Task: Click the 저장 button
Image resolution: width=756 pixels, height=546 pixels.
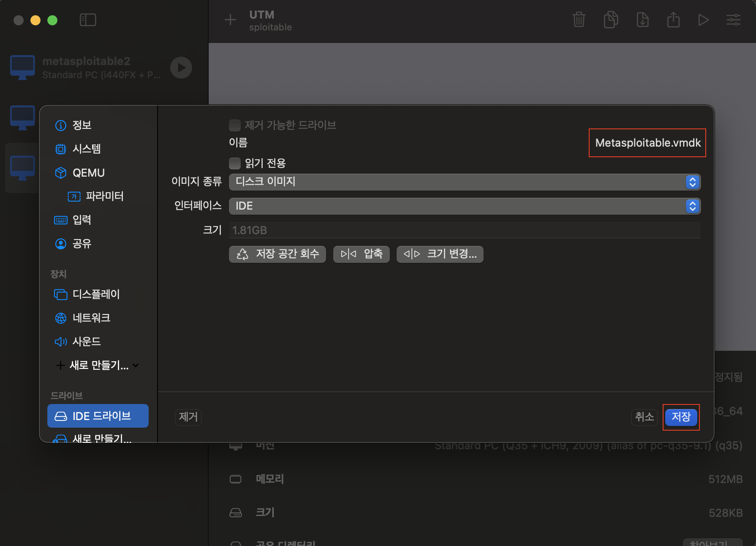Action: (x=681, y=417)
